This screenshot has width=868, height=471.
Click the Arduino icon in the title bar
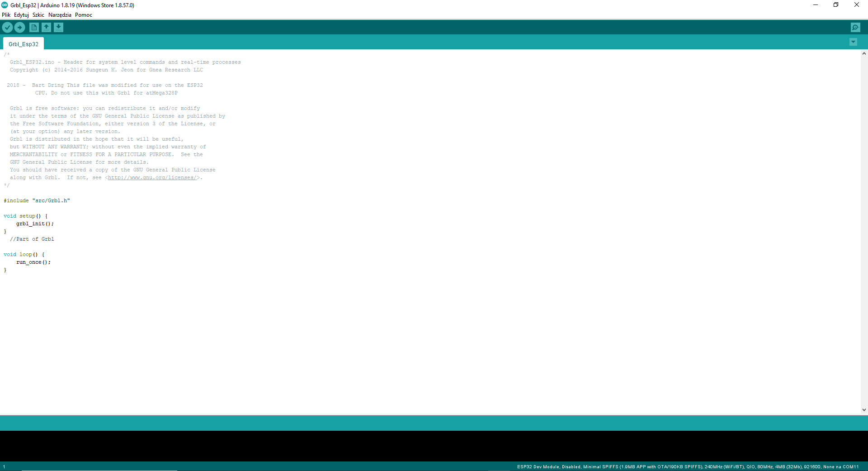coord(5,5)
